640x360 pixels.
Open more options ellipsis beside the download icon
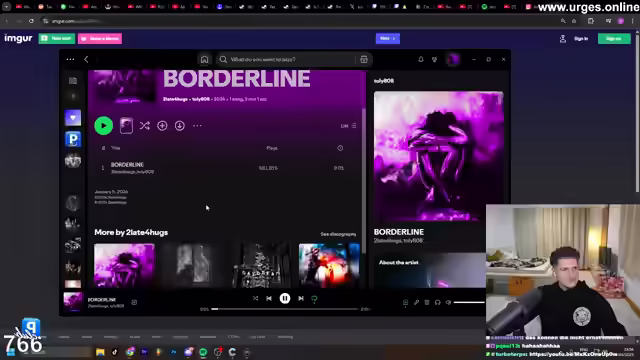coord(197,126)
